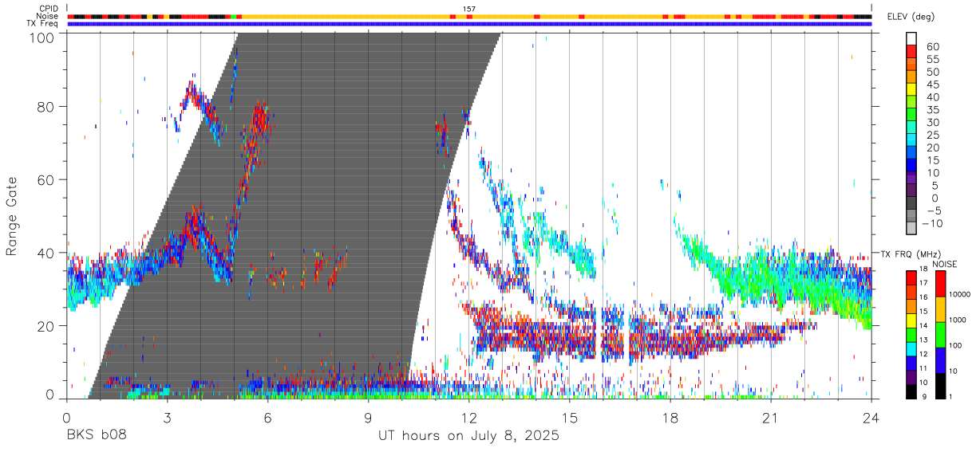The height and width of the screenshot is (452, 980).
Task: Click the BKS b08 radar label
Action: coord(97,436)
